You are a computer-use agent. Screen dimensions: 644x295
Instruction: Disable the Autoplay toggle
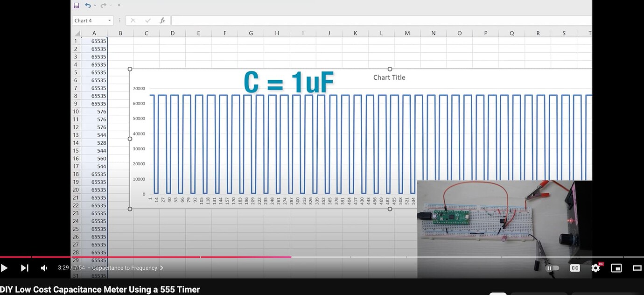(x=553, y=268)
